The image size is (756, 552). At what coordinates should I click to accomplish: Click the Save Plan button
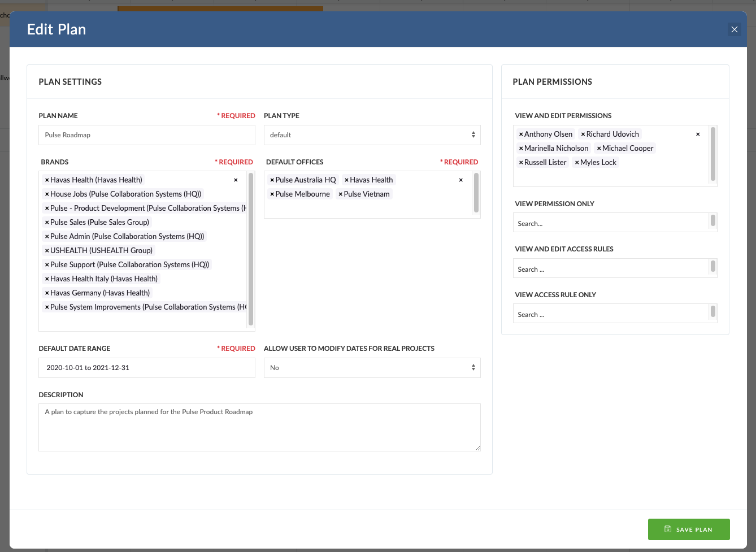(x=689, y=529)
